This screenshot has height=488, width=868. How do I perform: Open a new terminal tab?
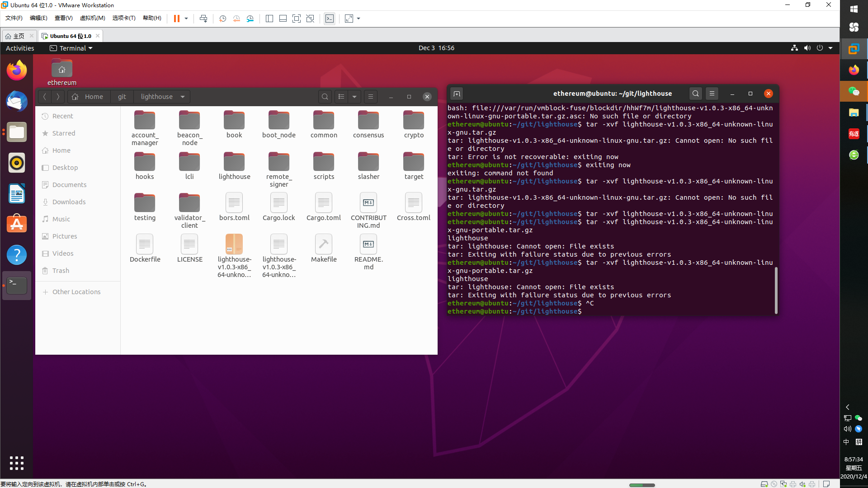457,94
